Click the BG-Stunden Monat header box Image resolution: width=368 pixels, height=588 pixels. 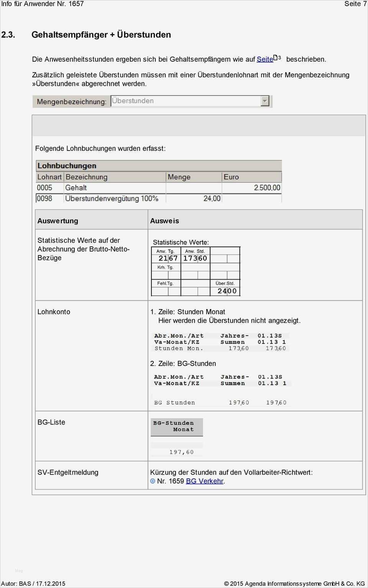click(x=177, y=426)
